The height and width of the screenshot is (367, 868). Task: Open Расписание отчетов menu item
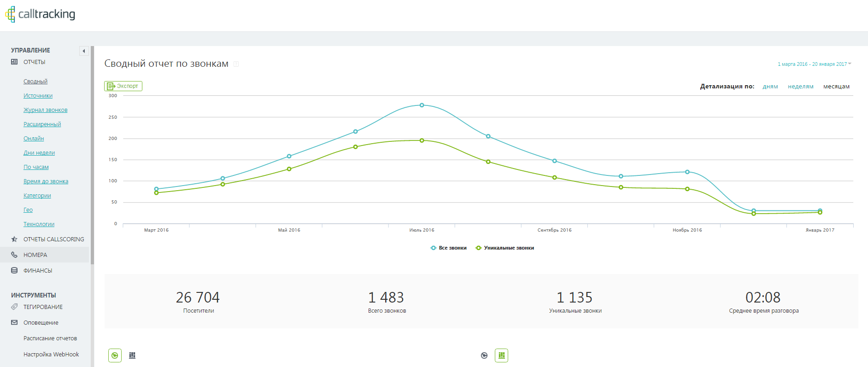(x=50, y=338)
